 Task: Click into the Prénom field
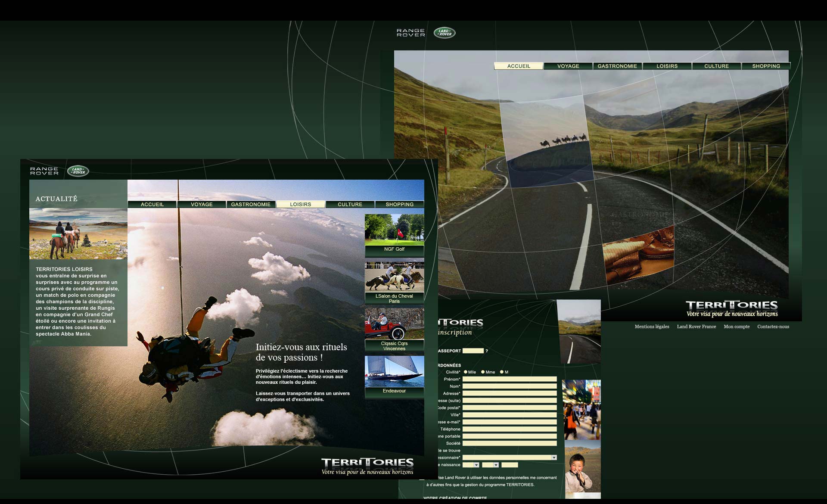tap(510, 379)
